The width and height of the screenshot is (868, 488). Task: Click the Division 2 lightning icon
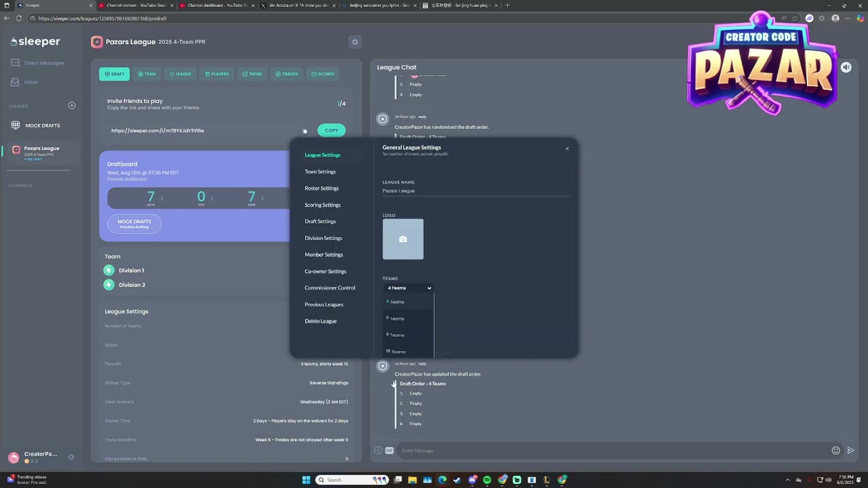(108, 285)
